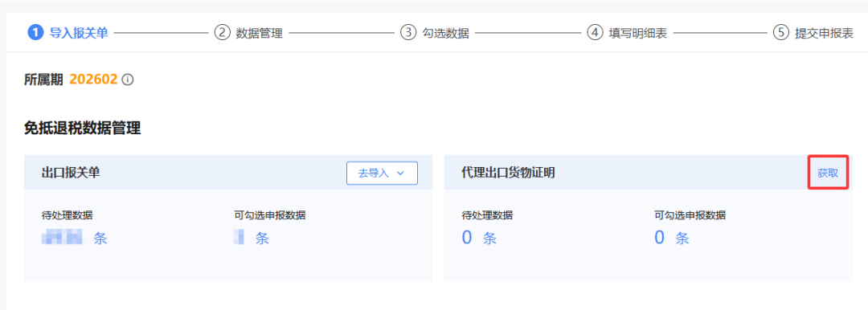Click the 202602 period value
This screenshot has height=310, width=868.
click(x=93, y=80)
